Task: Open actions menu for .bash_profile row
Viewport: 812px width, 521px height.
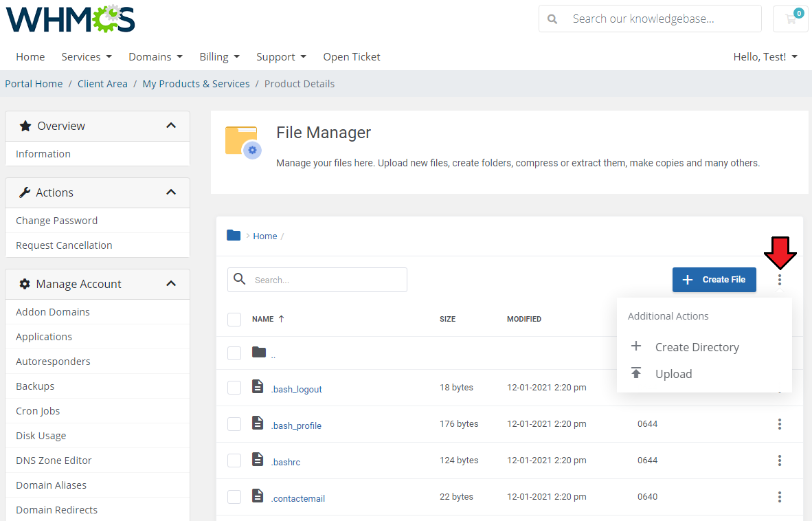Action: click(780, 424)
